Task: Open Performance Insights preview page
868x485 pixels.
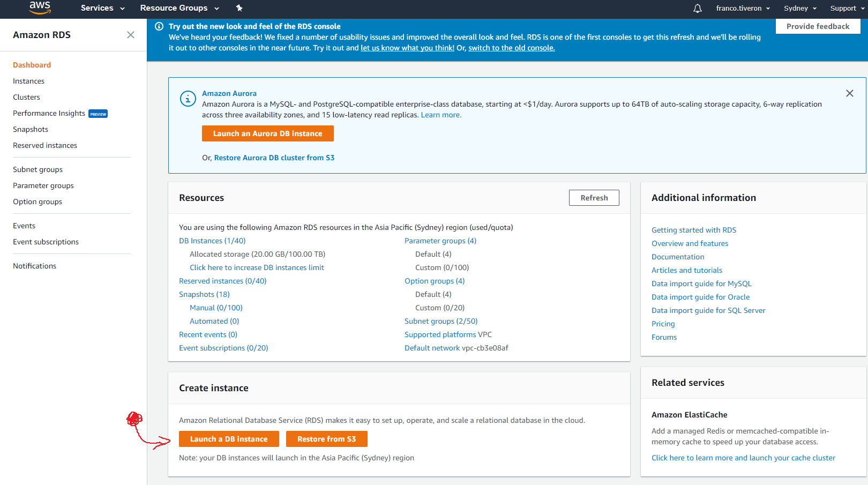Action: tap(49, 113)
